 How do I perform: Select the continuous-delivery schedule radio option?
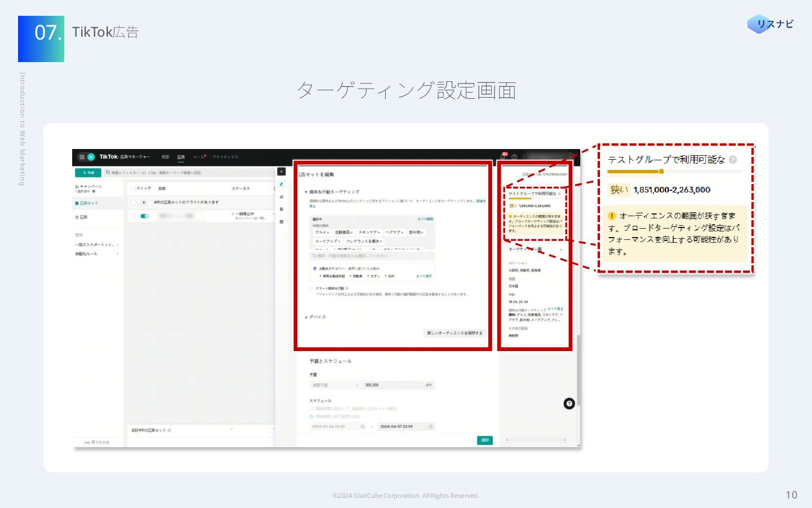311,409
